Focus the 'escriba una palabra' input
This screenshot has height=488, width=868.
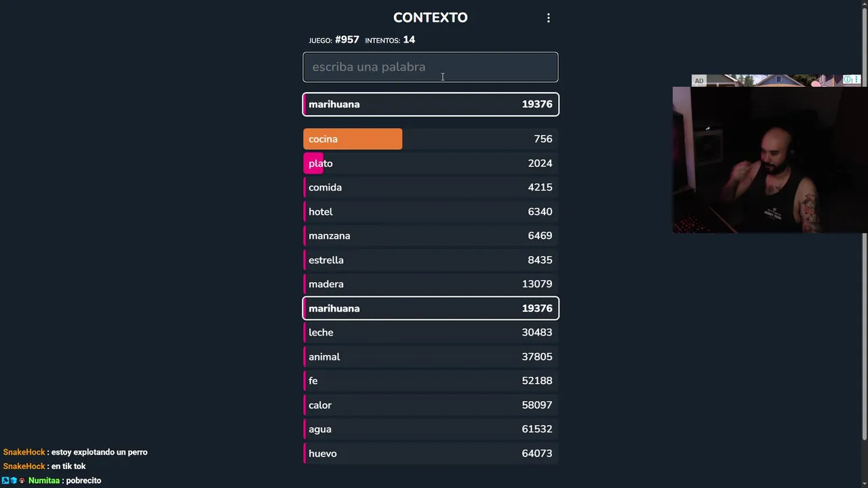pyautogui.click(x=431, y=67)
